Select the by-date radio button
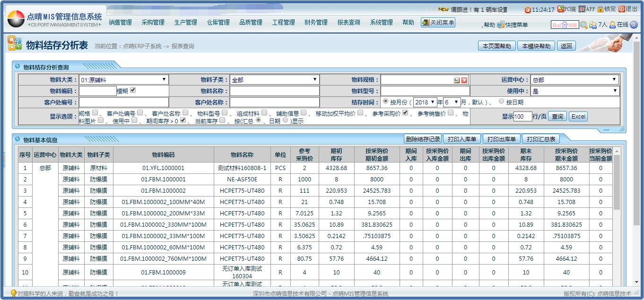 (x=502, y=102)
